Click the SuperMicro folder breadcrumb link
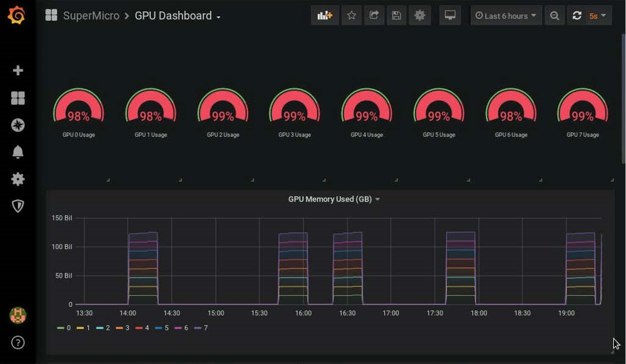This screenshot has height=364, width=626. point(91,16)
